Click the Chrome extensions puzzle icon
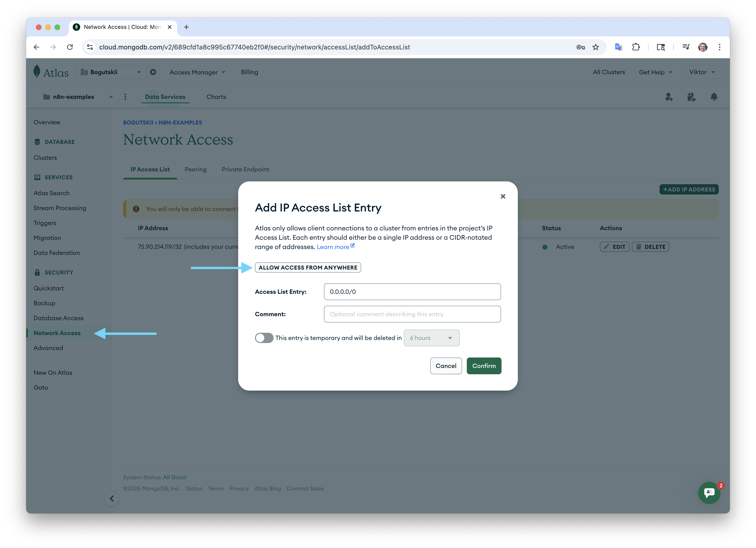 pos(636,47)
